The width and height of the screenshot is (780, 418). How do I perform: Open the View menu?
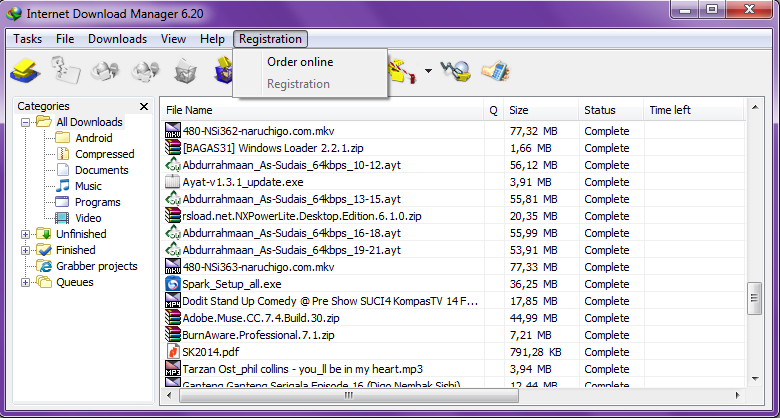174,39
